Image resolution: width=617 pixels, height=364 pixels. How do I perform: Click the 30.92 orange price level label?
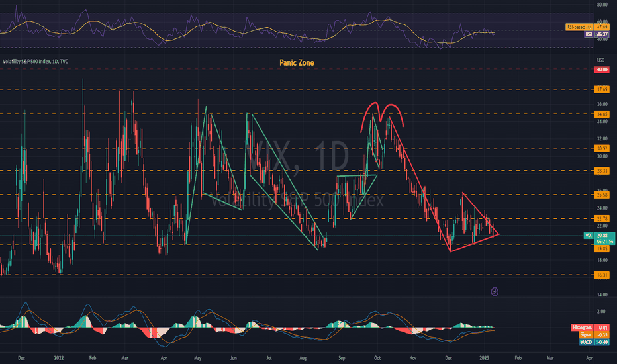click(x=602, y=148)
